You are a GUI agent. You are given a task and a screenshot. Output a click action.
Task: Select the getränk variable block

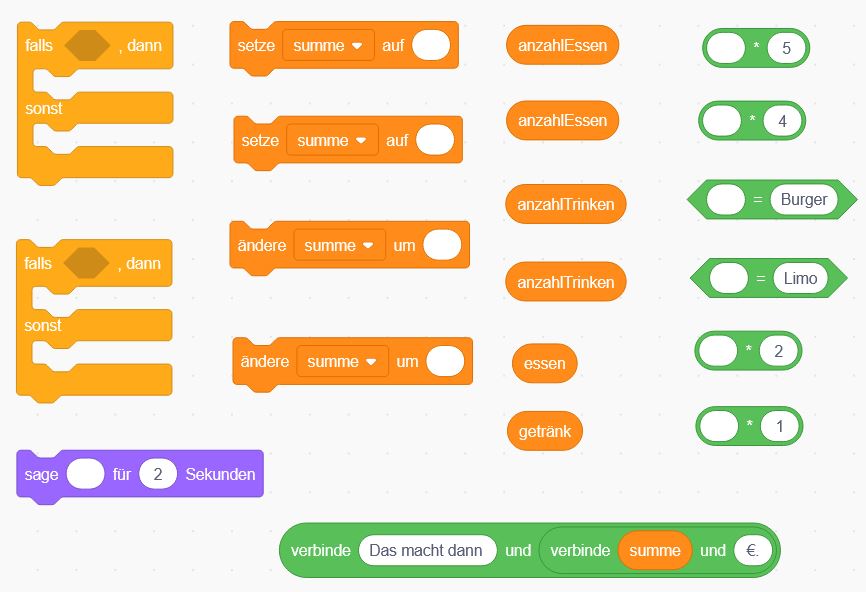pos(545,431)
